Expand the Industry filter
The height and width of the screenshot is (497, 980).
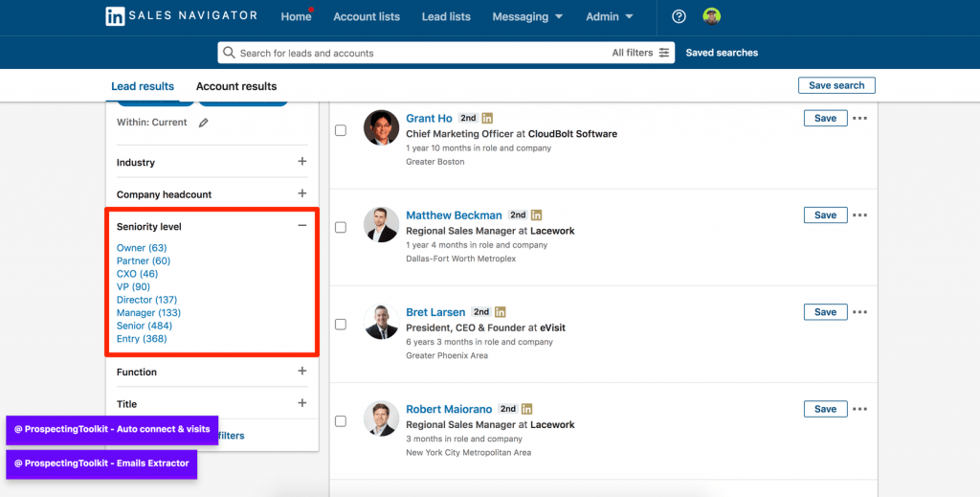coord(301,161)
